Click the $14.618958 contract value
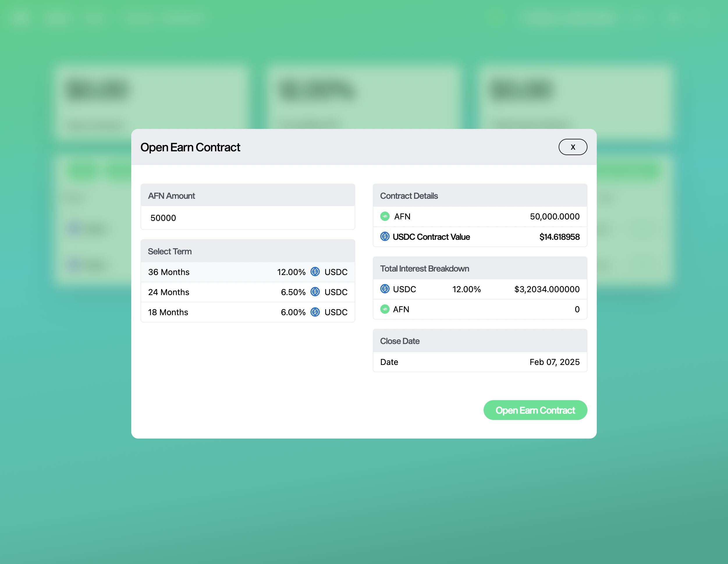 point(559,237)
